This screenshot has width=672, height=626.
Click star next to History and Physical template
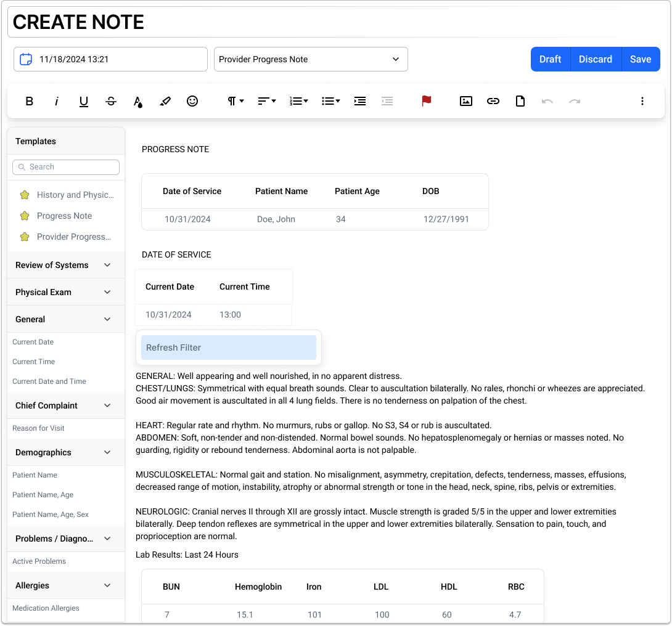coord(25,195)
